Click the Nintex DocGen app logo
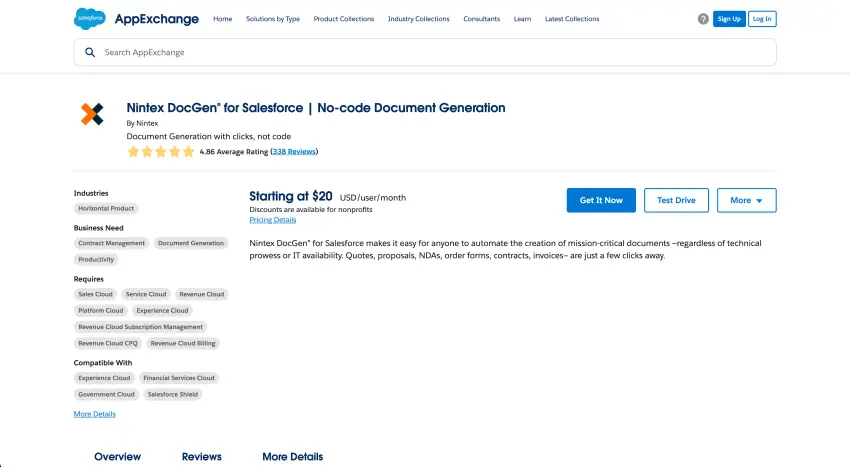Screen dimensions: 850x467 [x=92, y=114]
